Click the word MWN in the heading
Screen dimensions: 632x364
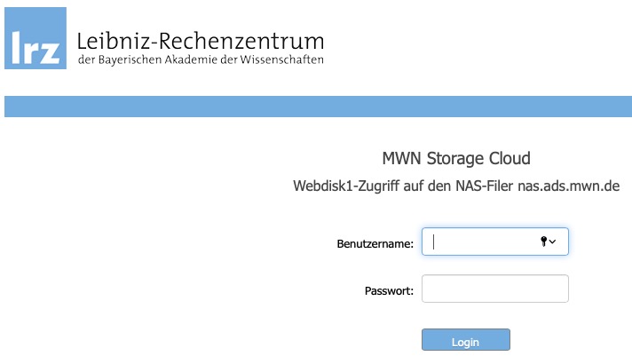pos(399,159)
